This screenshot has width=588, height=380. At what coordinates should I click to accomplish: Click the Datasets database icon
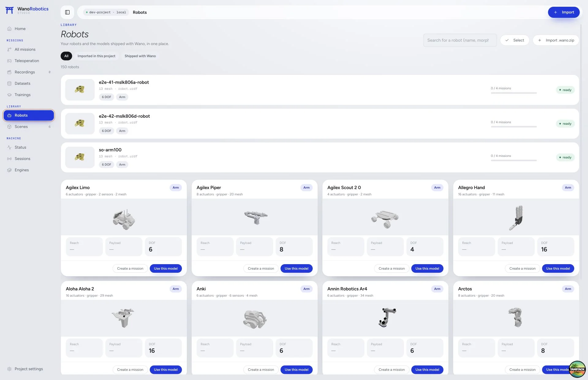[9, 83]
